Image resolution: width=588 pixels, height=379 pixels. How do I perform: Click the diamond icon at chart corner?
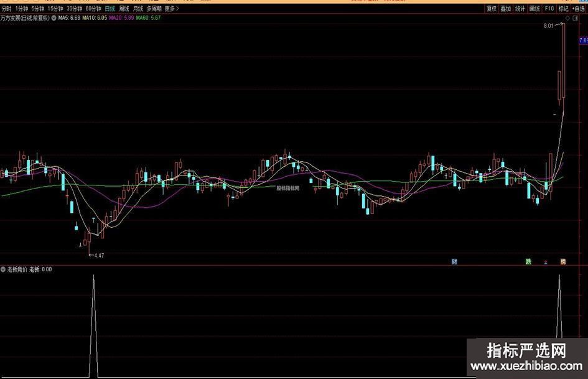click(567, 19)
